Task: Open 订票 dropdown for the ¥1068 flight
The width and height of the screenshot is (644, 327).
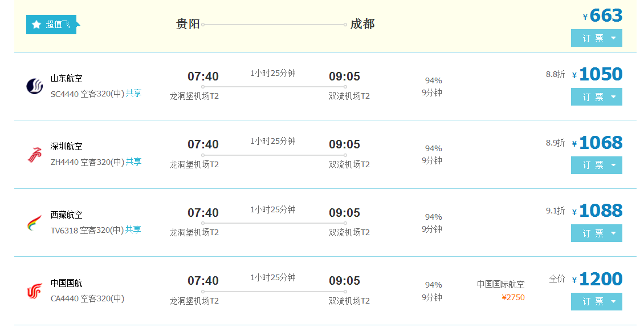Action: point(596,165)
